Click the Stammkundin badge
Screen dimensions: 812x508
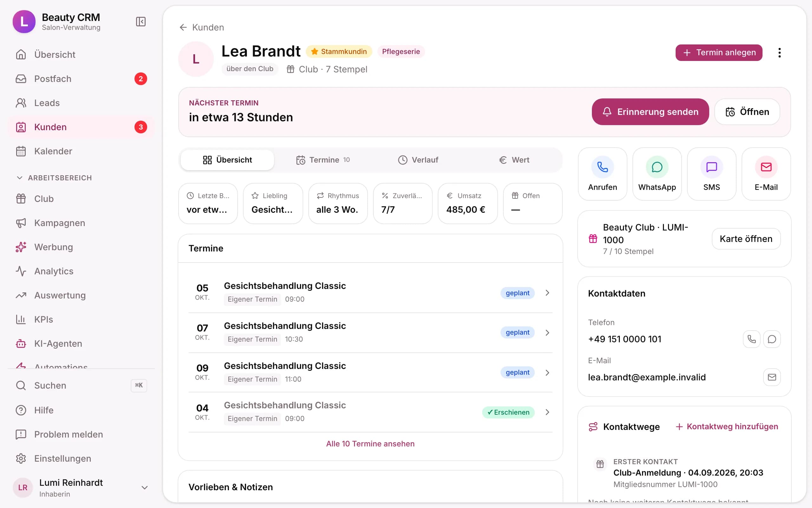click(x=339, y=52)
